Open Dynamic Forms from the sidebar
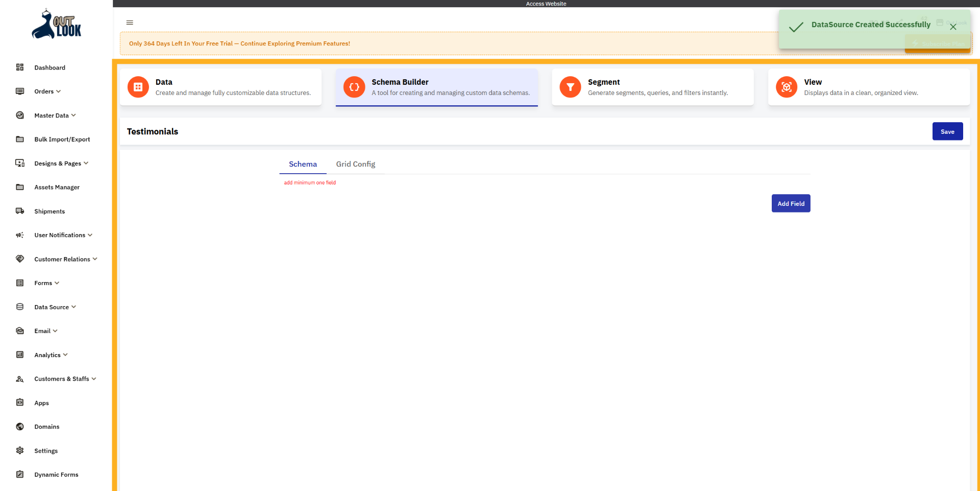Image resolution: width=980 pixels, height=491 pixels. (x=56, y=474)
